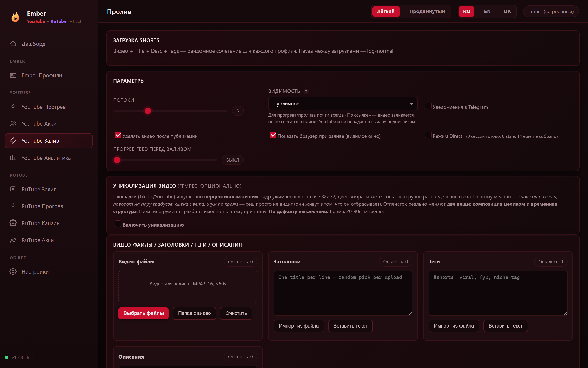Click Осталось: 0 badge in Описания

(x=240, y=357)
